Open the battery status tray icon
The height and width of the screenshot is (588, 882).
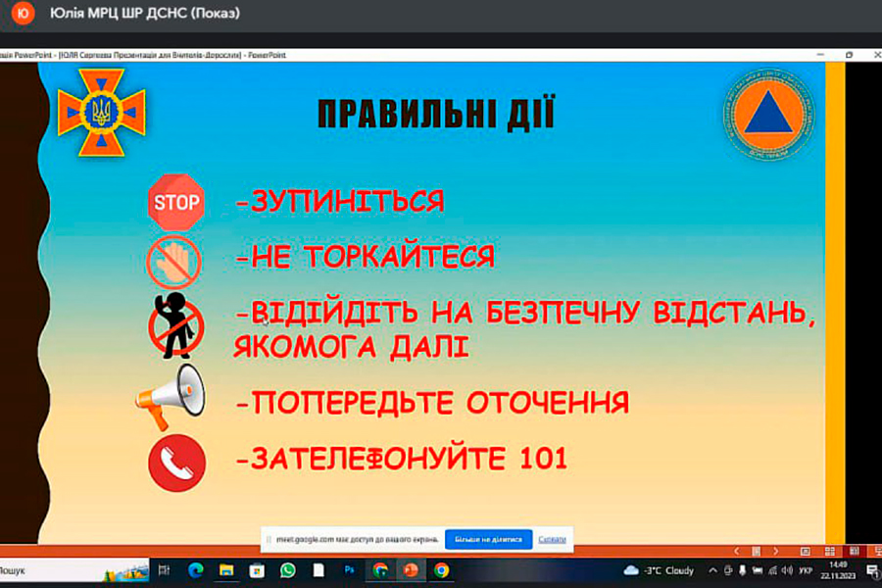pyautogui.click(x=758, y=570)
